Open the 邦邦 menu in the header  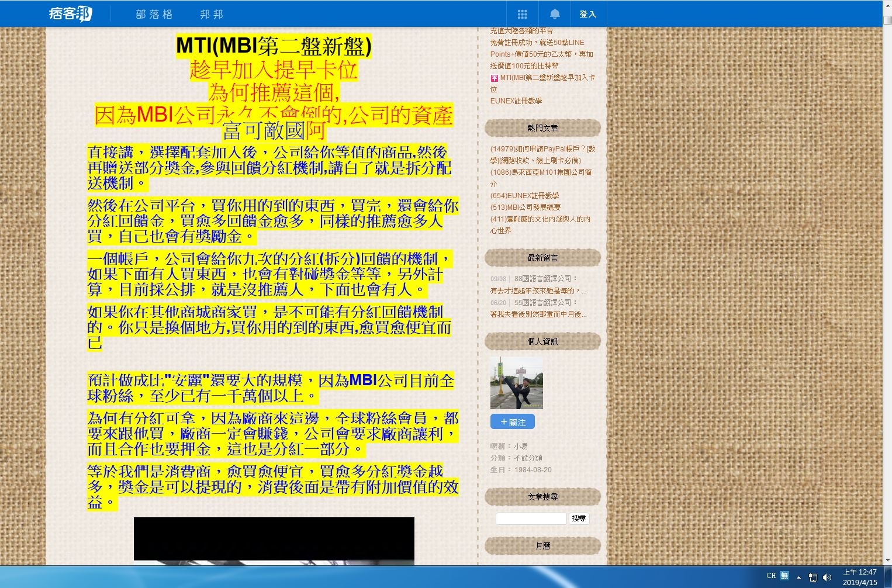click(x=212, y=14)
